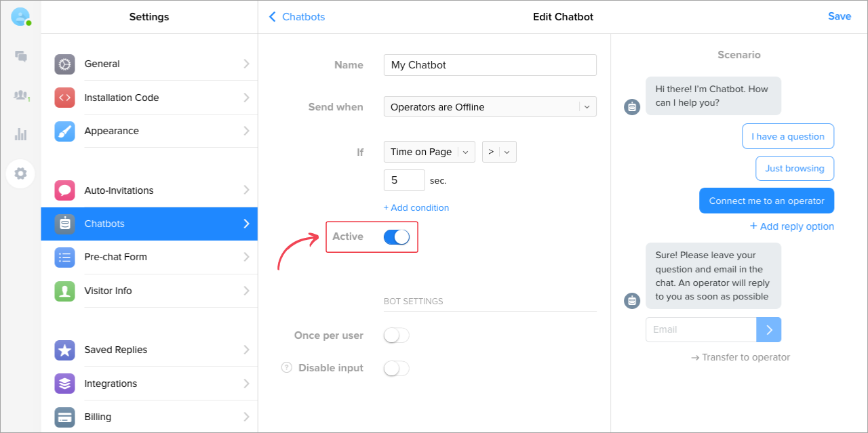
Task: Click the user avatar profile icon
Action: click(20, 17)
